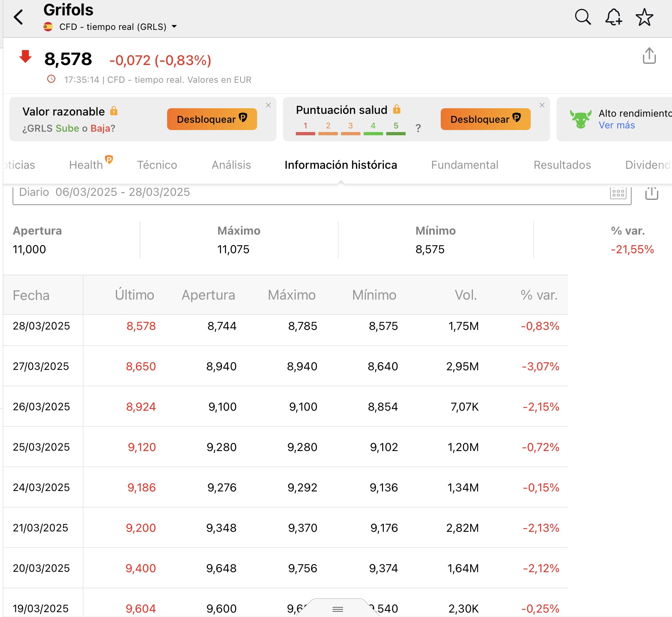The width and height of the screenshot is (672, 617).
Task: Switch to the Técnico tab
Action: (x=157, y=165)
